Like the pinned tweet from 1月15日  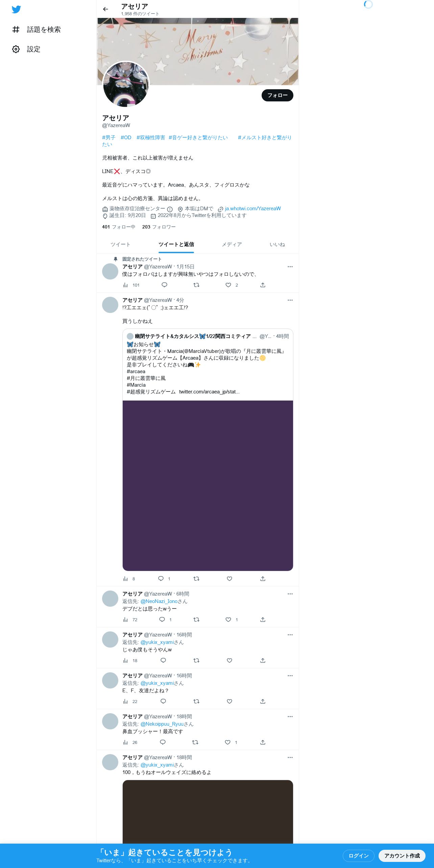point(228,285)
